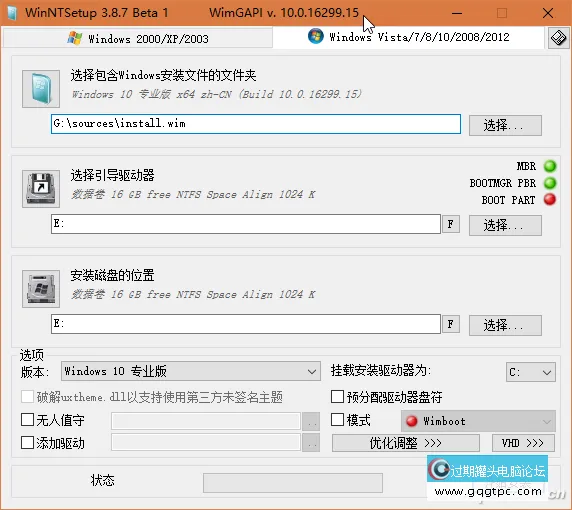The width and height of the screenshot is (572, 510).
Task: Enable the 无人值守 unattended checkbox
Action: (27, 420)
